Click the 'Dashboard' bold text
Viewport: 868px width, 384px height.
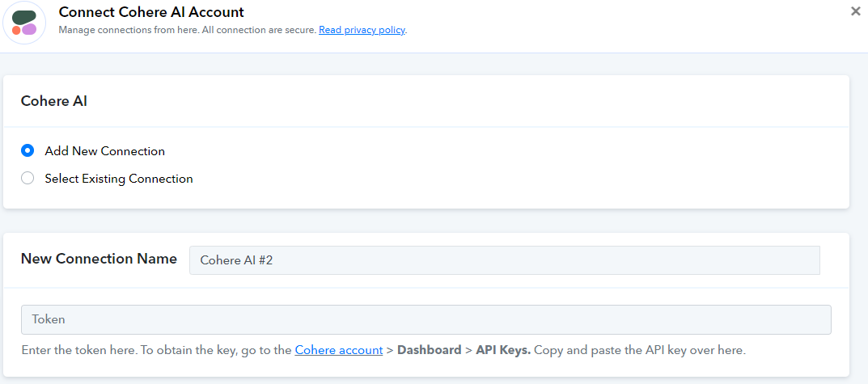tap(429, 350)
